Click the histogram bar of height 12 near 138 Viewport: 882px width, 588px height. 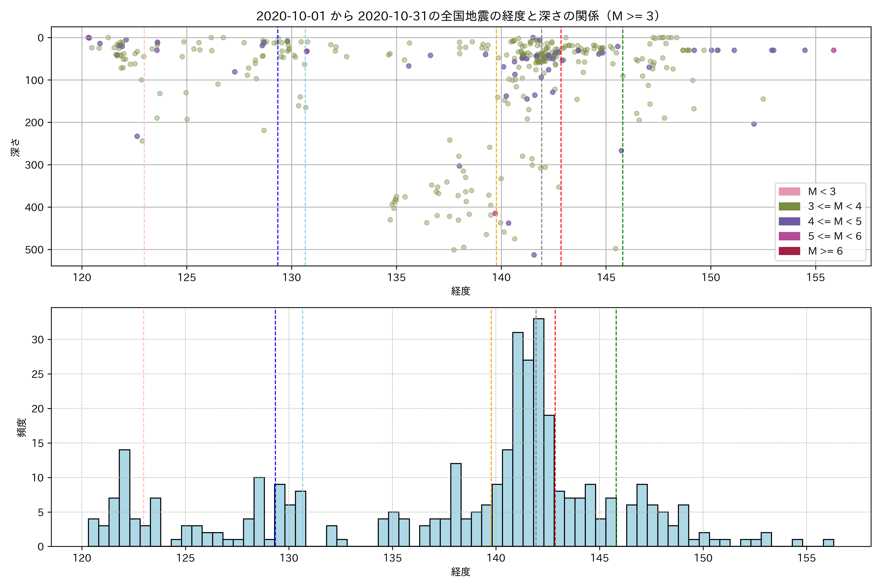click(x=456, y=505)
